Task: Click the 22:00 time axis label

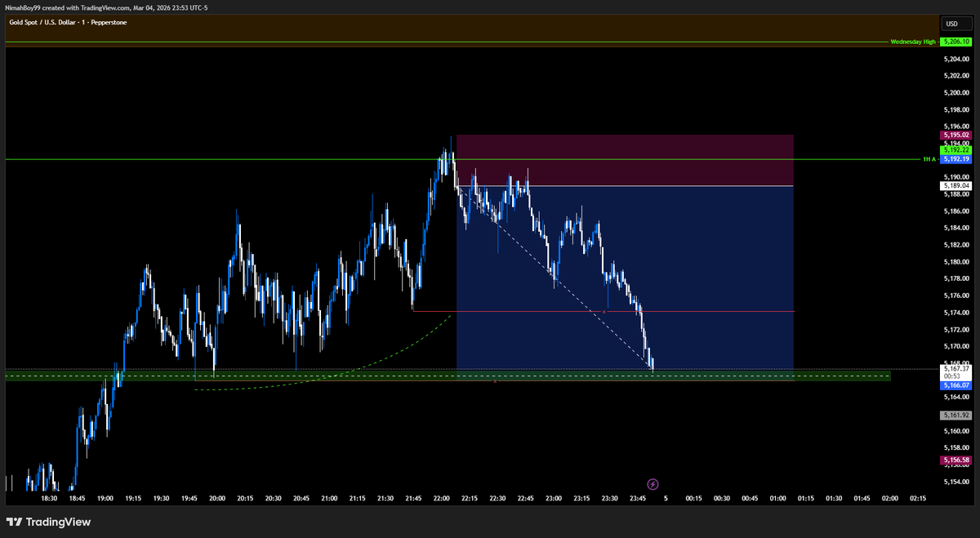Action: tap(442, 498)
